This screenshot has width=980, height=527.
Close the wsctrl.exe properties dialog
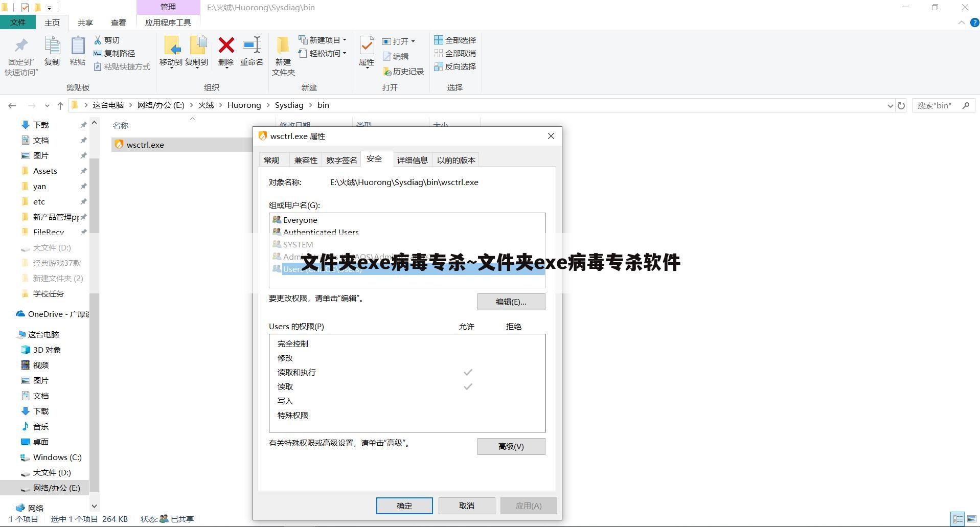tap(551, 136)
